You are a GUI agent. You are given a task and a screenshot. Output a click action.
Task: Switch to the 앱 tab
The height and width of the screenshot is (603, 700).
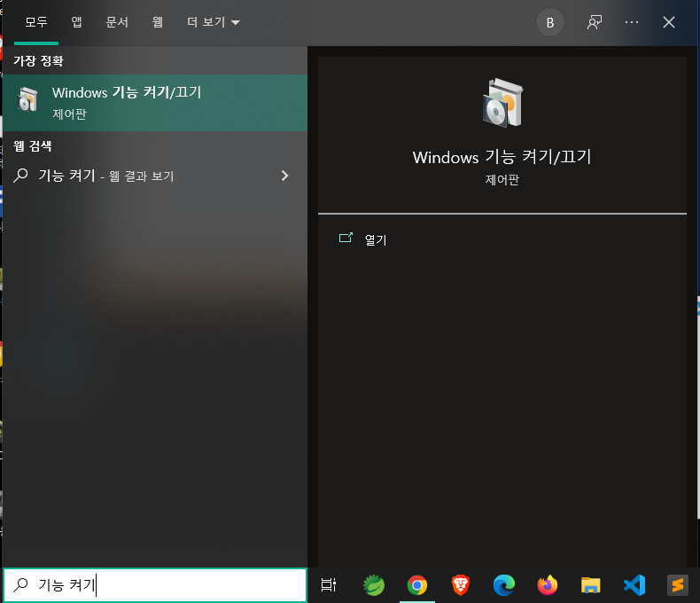[x=77, y=22]
